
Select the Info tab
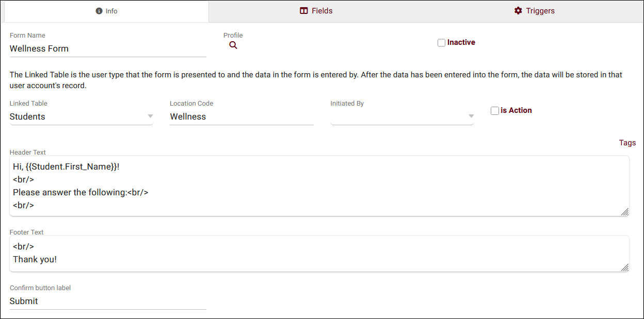(x=107, y=11)
